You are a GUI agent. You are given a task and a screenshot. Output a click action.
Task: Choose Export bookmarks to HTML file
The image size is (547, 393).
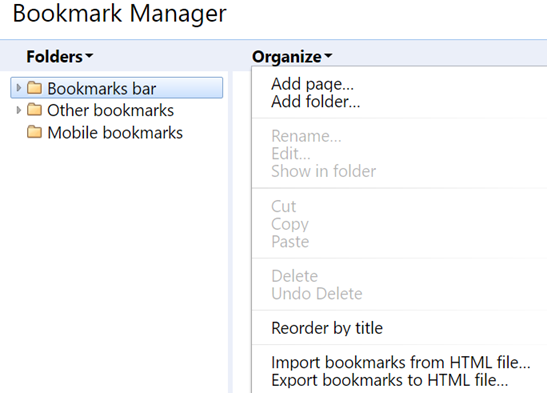(x=389, y=380)
